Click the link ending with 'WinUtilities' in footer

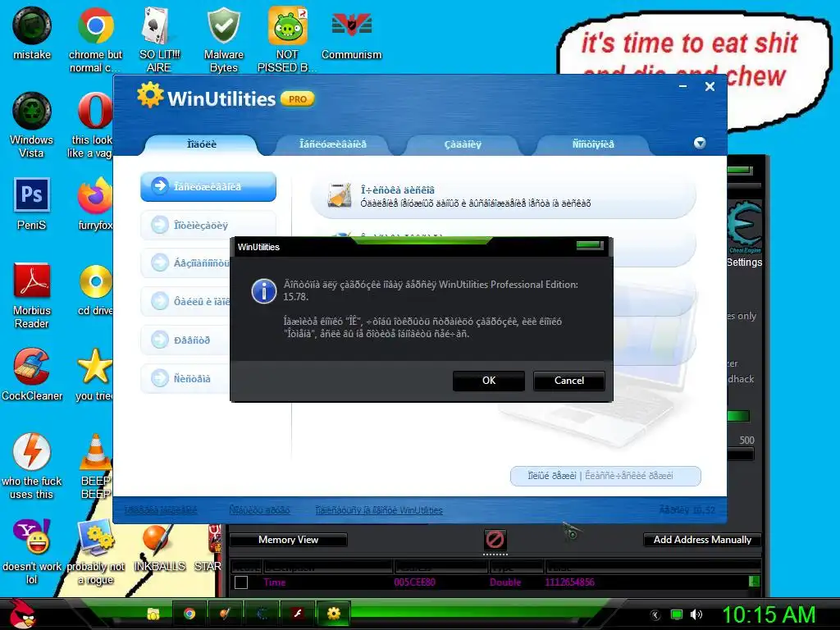[379, 510]
